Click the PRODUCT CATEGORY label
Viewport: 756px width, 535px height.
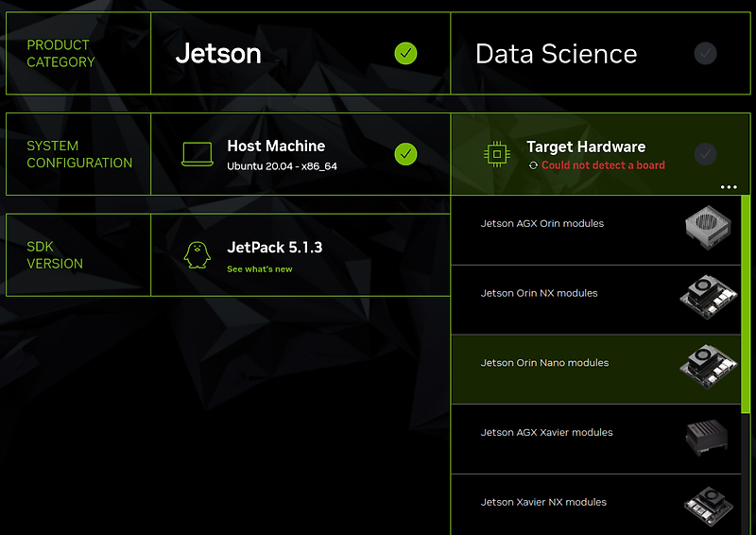click(x=60, y=54)
